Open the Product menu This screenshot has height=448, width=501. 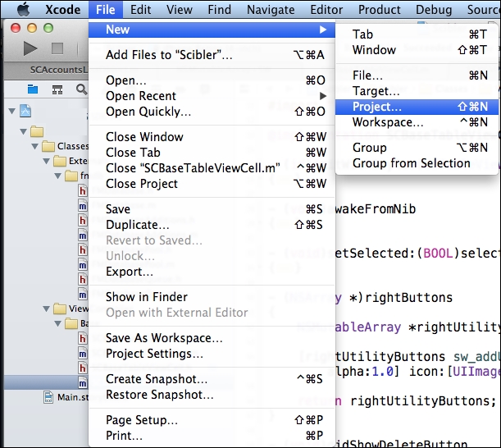[380, 10]
